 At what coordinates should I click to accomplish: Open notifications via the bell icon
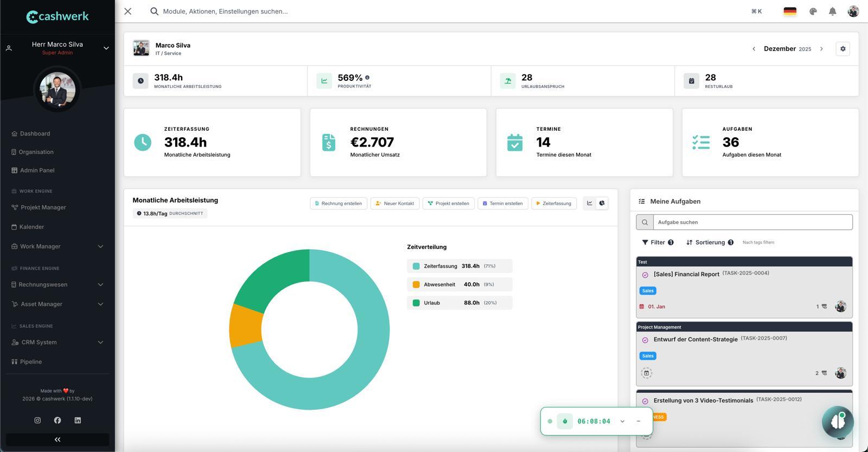click(832, 11)
